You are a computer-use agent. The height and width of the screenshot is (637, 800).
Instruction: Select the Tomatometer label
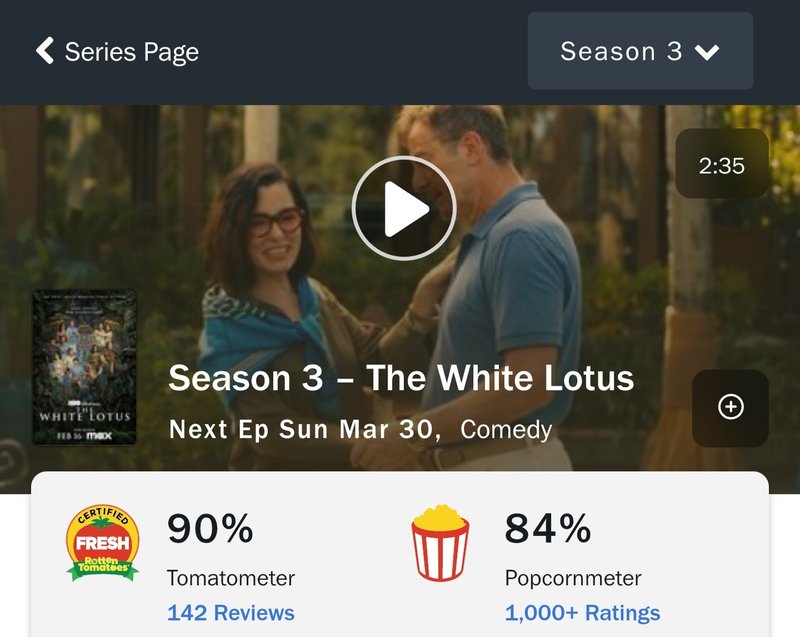231,578
